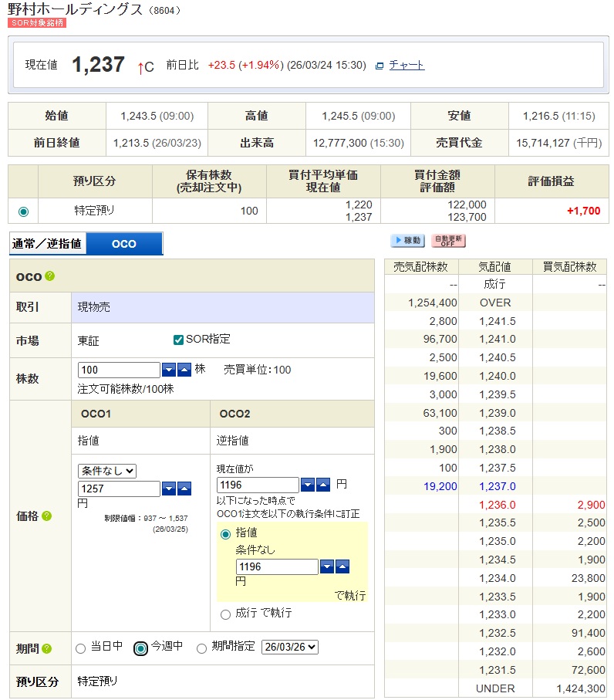Click the 現物売 transaction type cell
This screenshot has width=614, height=700.
223,308
